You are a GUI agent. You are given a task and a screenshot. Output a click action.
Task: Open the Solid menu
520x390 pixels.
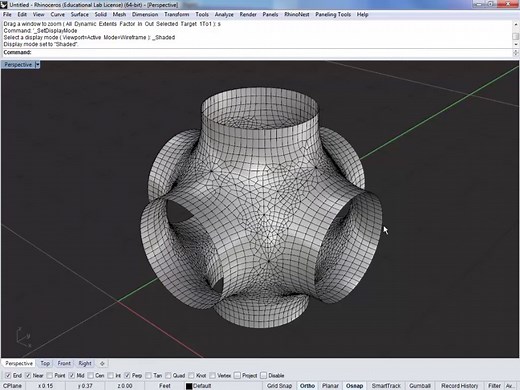(x=100, y=14)
